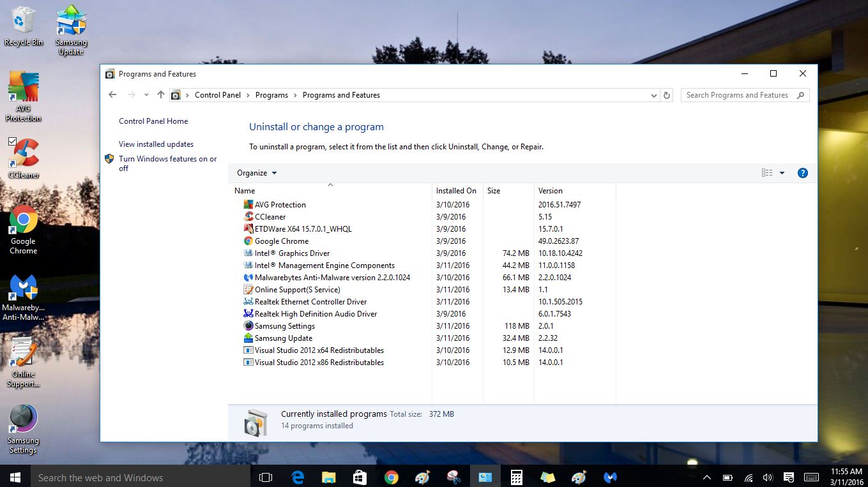Click the taskbar Search the web and Windows box
868x487 pixels.
coord(141,477)
